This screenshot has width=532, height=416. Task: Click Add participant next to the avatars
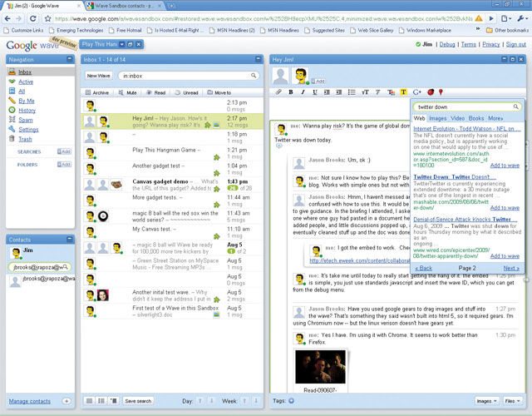click(x=318, y=82)
